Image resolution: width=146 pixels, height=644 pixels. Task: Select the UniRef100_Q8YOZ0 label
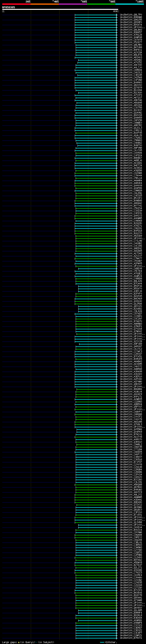pos(131,306)
